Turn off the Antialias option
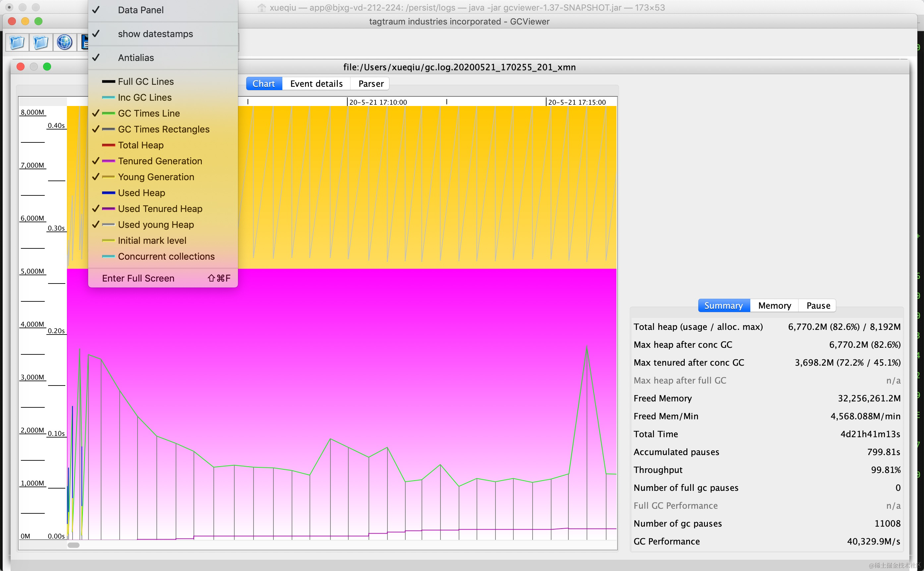Image resolution: width=924 pixels, height=571 pixels. coord(136,58)
